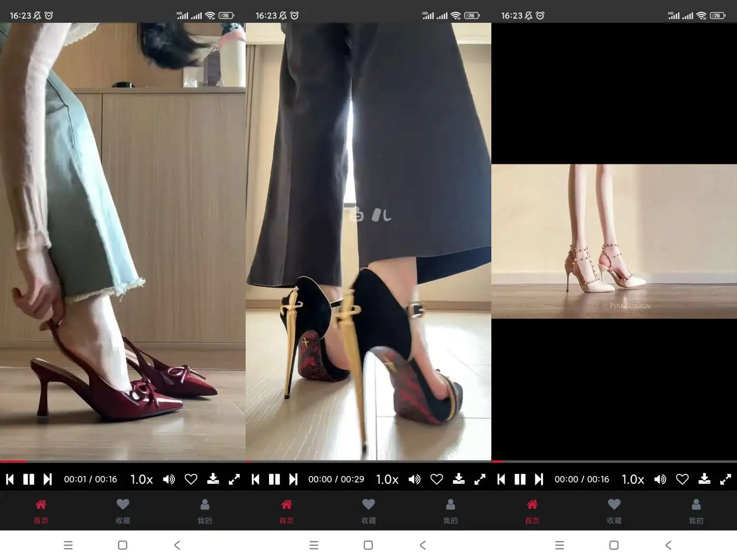The image size is (737, 560).
Task: Favorite the black gold-heel shoes video with heart
Action: click(x=437, y=479)
